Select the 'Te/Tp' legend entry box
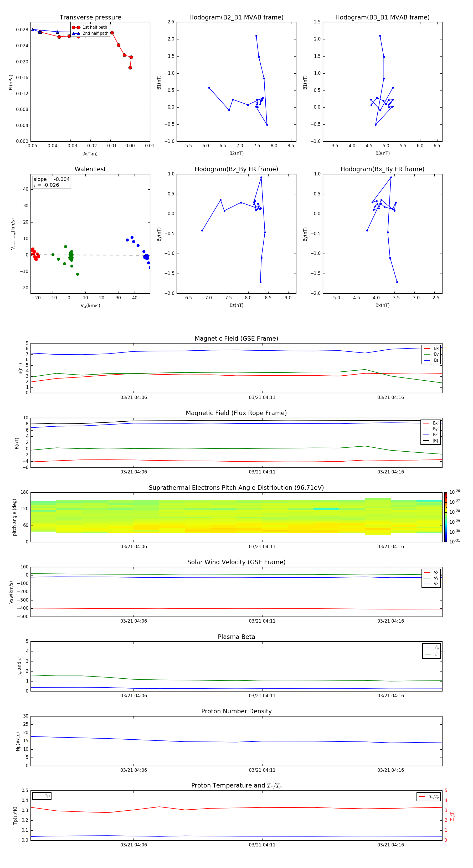Screen dimensions: 473x868 pos(429,796)
